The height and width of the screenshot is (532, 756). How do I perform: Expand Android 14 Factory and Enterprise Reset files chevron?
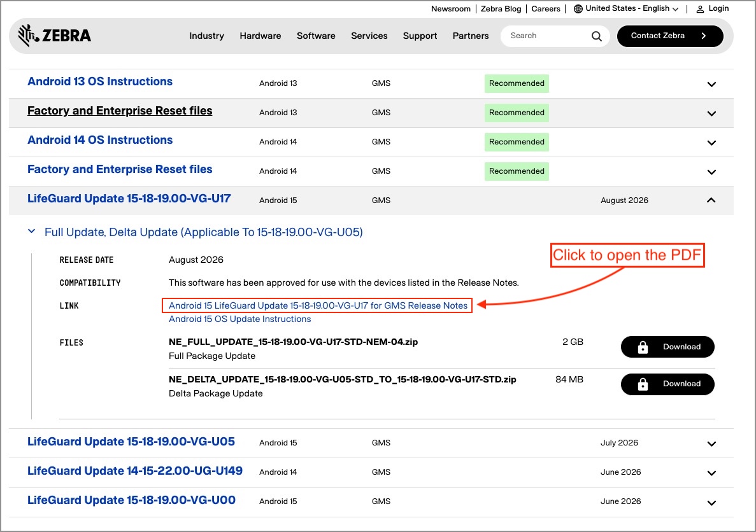tap(711, 172)
